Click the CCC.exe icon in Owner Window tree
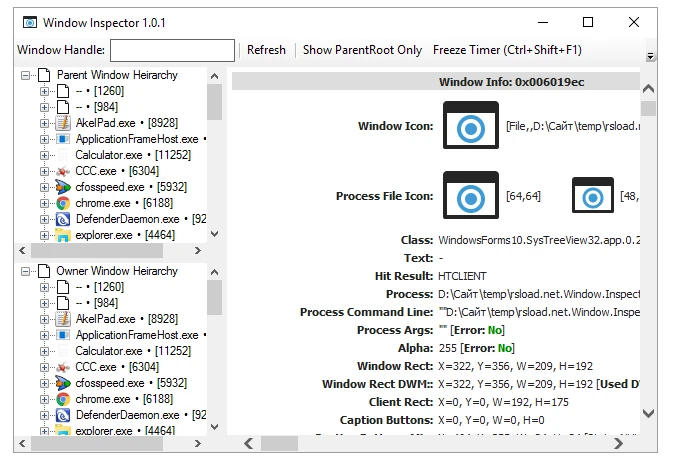The height and width of the screenshot is (473, 685). click(x=63, y=367)
